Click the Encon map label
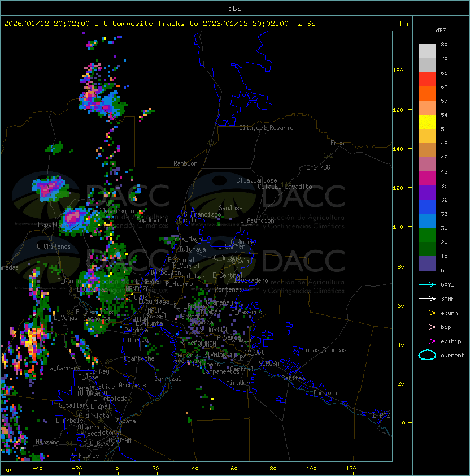Screen dimensions: 470x476 click(x=339, y=143)
